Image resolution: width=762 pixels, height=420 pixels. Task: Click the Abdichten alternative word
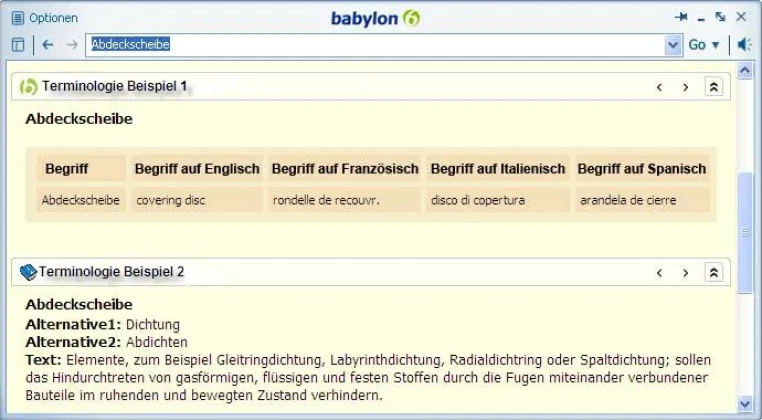(156, 342)
